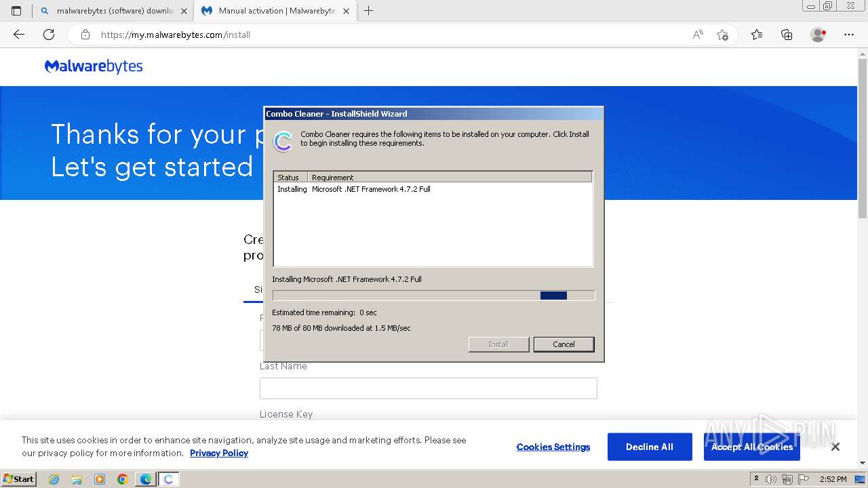Toggle Read aloud in address bar
The image size is (868, 488).
pyautogui.click(x=698, y=35)
